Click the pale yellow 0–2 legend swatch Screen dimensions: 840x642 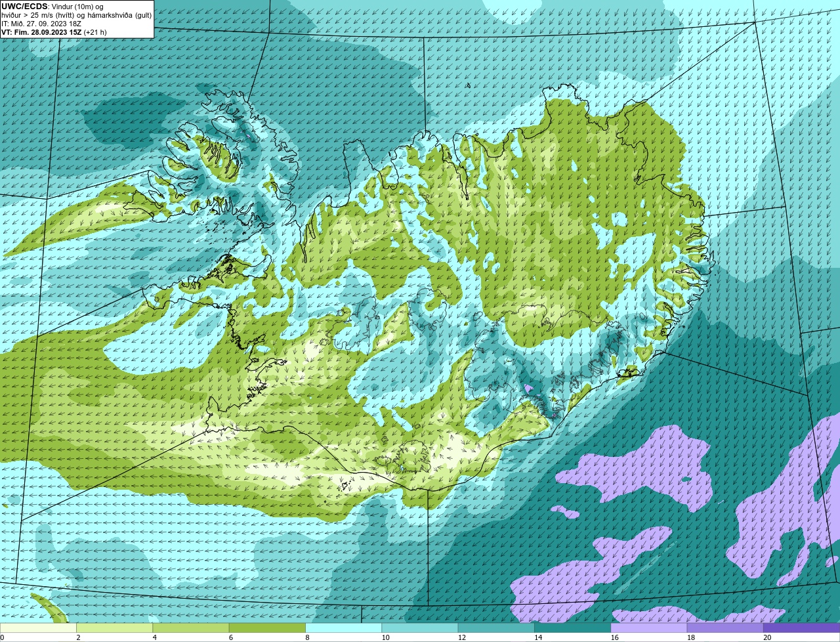click(38, 628)
